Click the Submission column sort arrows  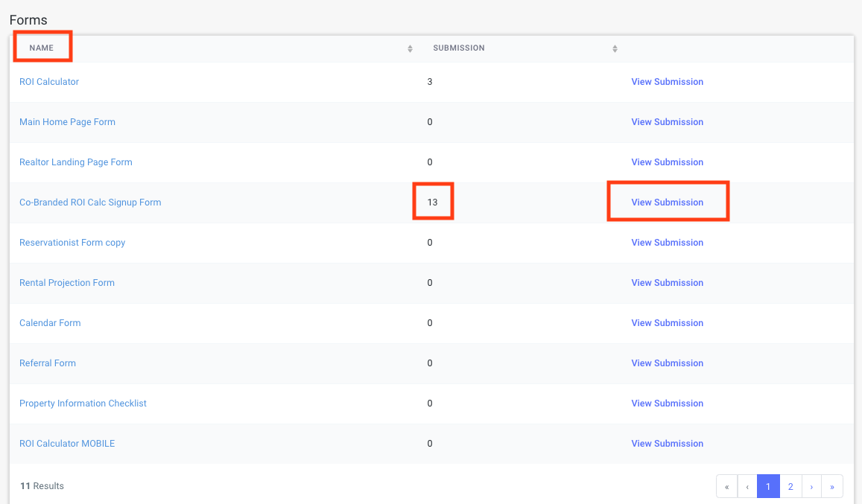(x=615, y=48)
